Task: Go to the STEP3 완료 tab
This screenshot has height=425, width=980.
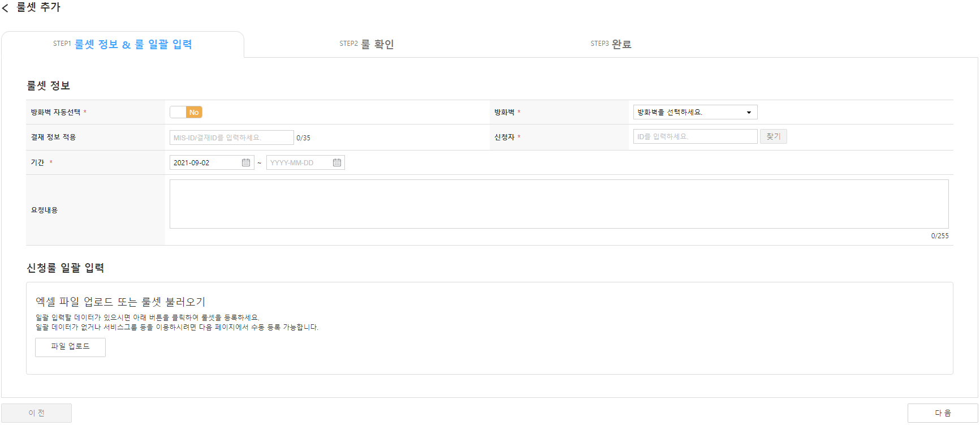Action: click(611, 44)
